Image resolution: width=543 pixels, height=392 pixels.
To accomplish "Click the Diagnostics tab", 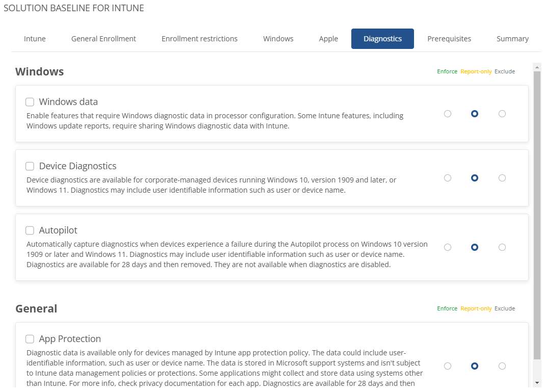I will pyautogui.click(x=382, y=39).
